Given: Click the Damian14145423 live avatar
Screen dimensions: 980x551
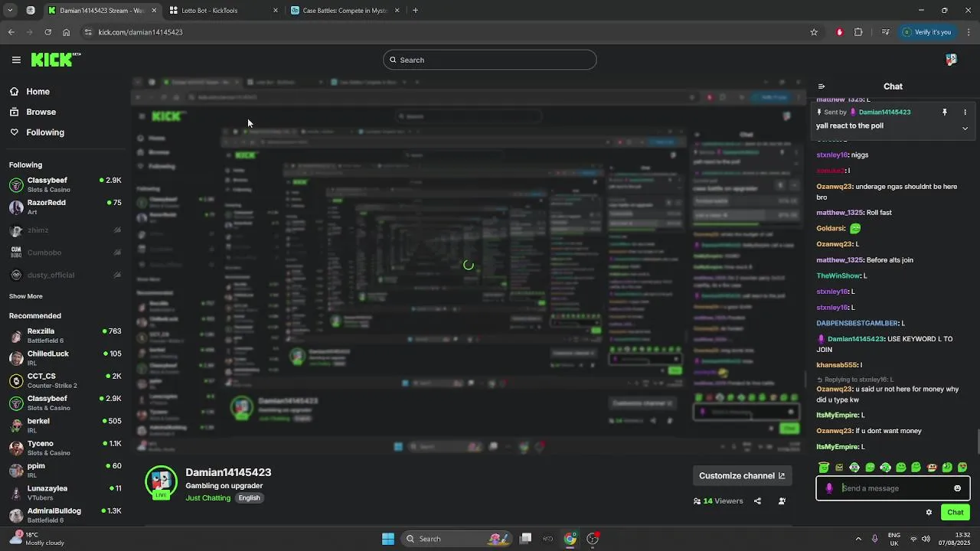Looking at the screenshot, I should (x=161, y=482).
